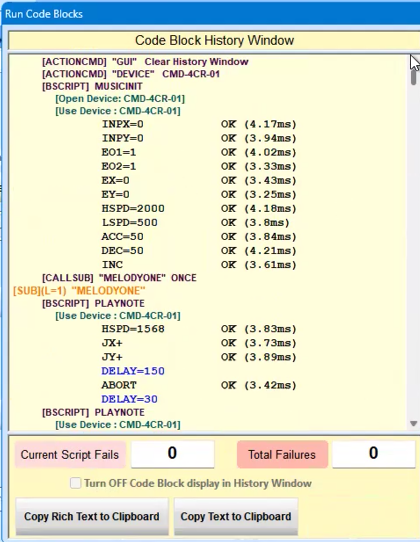Screen dimensions: 420x542
Task: Click the JY+ command line
Action: click(199, 357)
